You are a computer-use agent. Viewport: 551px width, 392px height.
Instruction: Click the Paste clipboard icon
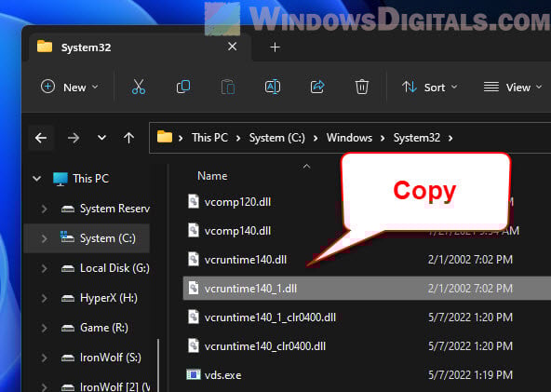pyautogui.click(x=228, y=87)
